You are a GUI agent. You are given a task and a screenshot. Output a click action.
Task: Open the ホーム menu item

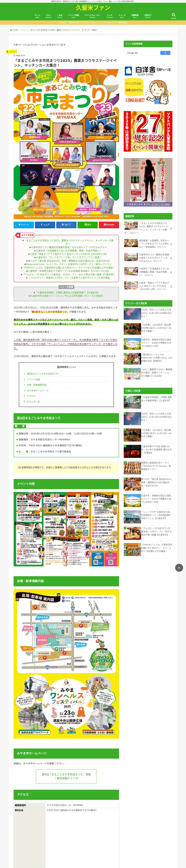click(37, 16)
